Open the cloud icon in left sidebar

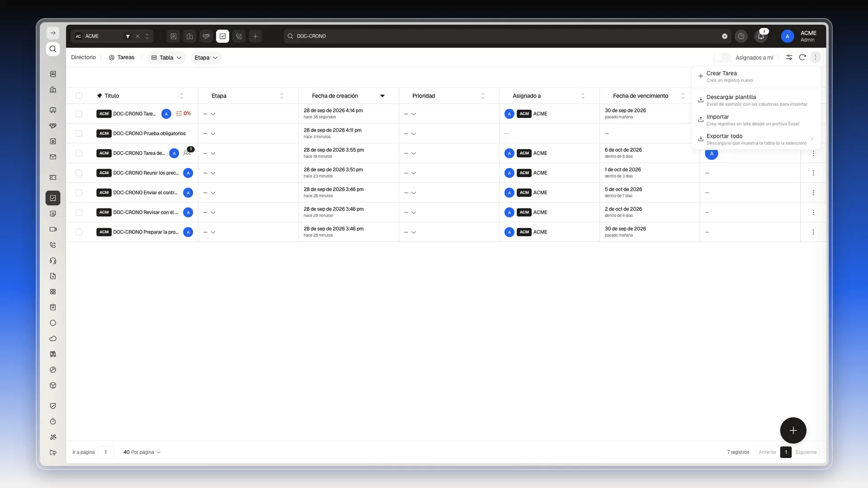pyautogui.click(x=53, y=338)
